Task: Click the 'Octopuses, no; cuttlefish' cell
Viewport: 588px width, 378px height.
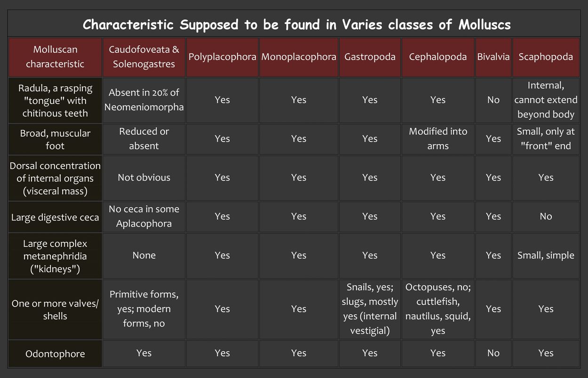Action: [x=438, y=309]
